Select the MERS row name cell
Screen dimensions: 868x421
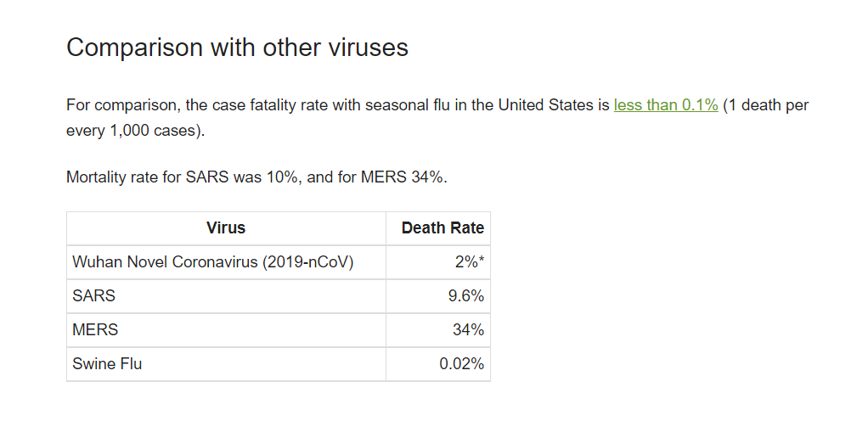(96, 330)
